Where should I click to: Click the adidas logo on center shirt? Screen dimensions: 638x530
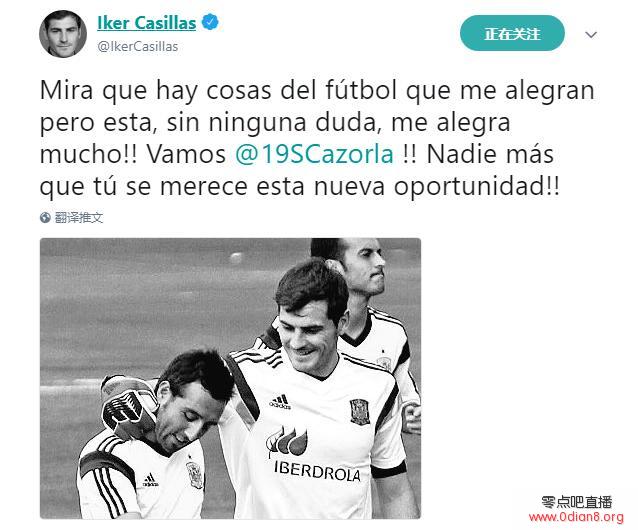coord(280,402)
